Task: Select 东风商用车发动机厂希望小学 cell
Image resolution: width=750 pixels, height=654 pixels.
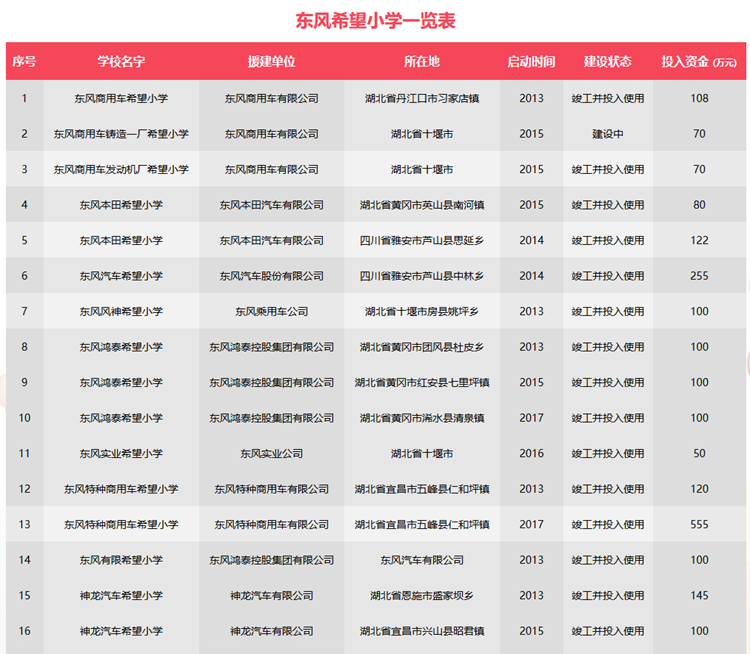Action: point(121,169)
